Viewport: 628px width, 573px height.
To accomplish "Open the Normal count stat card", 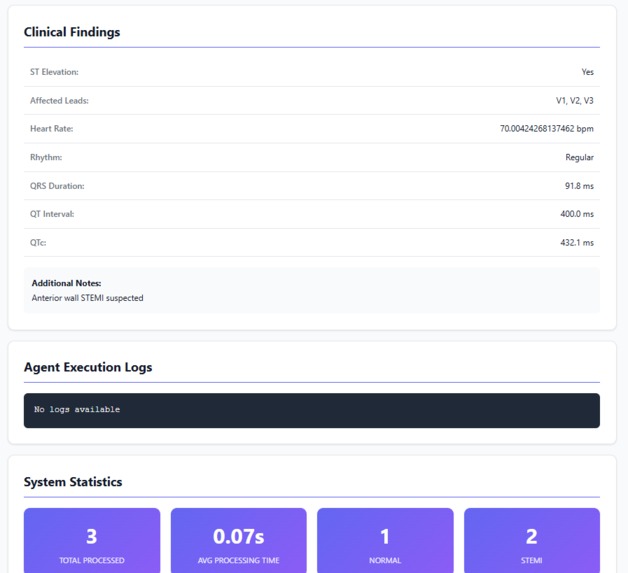I will (x=385, y=541).
